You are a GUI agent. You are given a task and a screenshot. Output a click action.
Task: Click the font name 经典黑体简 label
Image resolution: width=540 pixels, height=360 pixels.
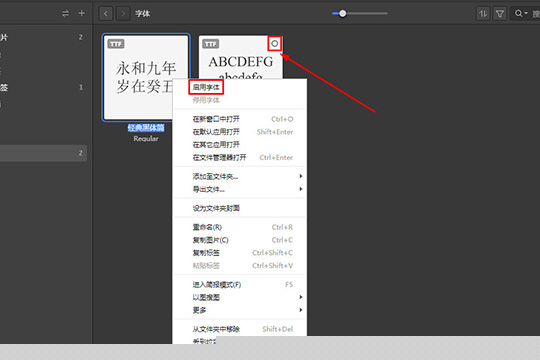coord(146,128)
